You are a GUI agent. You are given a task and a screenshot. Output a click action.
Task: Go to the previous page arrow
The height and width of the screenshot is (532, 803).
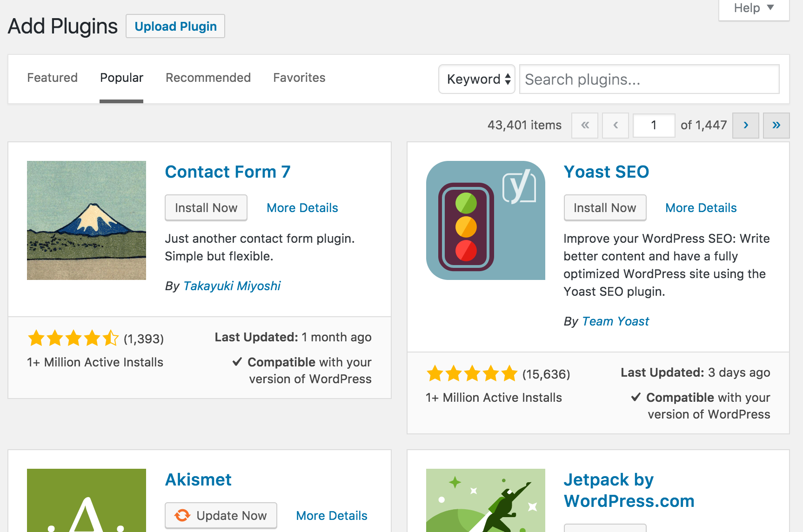[616, 125]
